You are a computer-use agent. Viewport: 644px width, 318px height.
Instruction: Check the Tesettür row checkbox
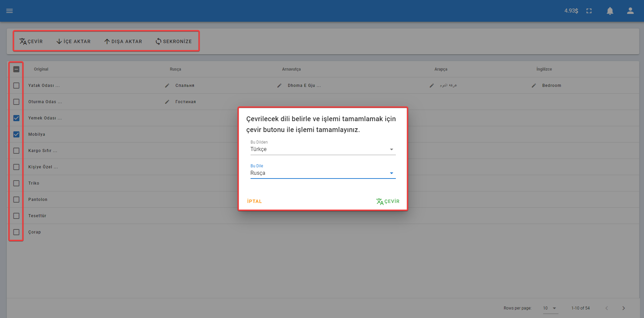point(16,216)
